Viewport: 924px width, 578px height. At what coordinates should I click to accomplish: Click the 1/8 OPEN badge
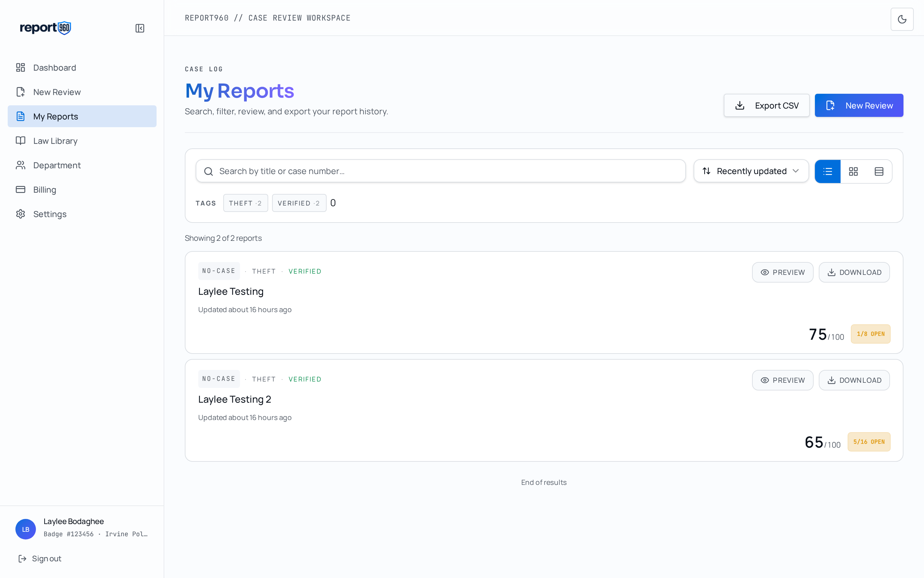coord(870,334)
